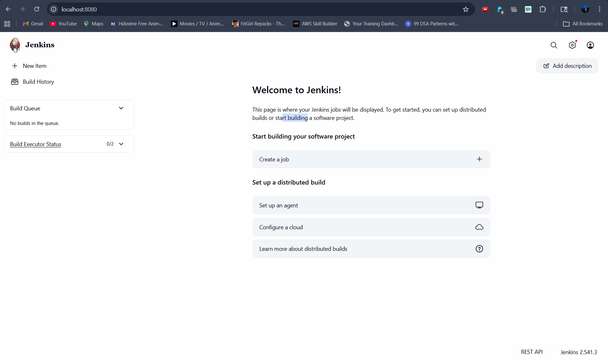Click the Jenkins title text in header
Screen dimensions: 608x364
coord(40,45)
